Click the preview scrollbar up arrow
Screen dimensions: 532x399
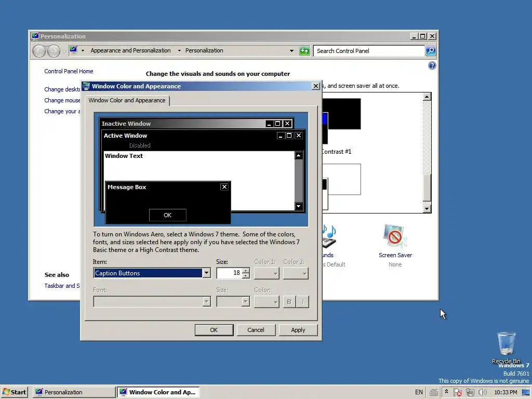[x=299, y=155]
